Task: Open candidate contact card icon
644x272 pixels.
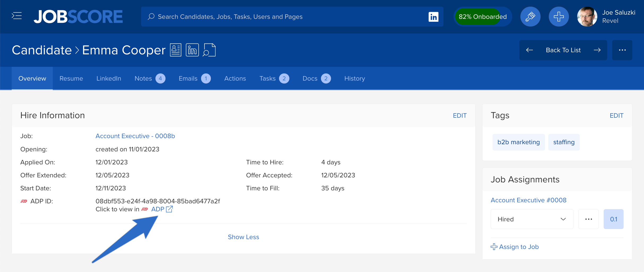Action: tap(176, 50)
